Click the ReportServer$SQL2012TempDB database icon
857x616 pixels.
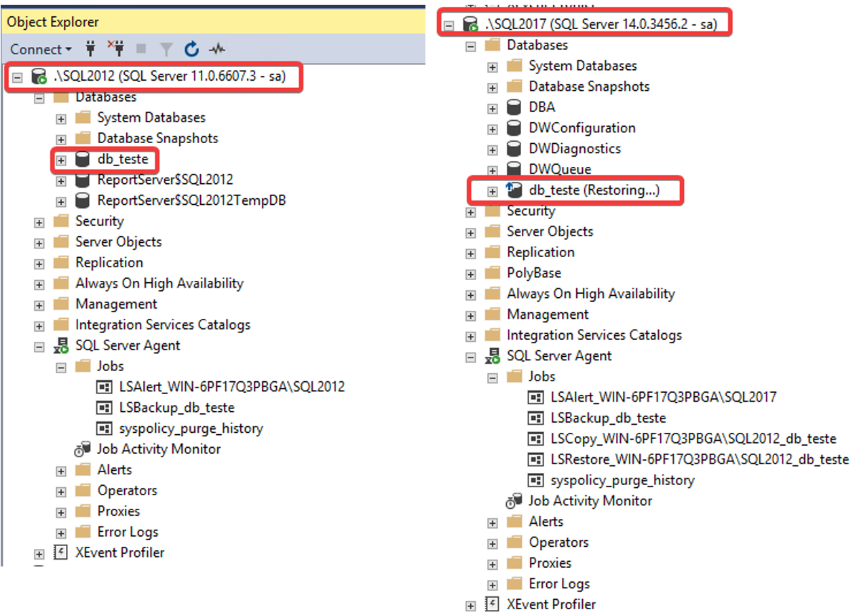pyautogui.click(x=82, y=201)
